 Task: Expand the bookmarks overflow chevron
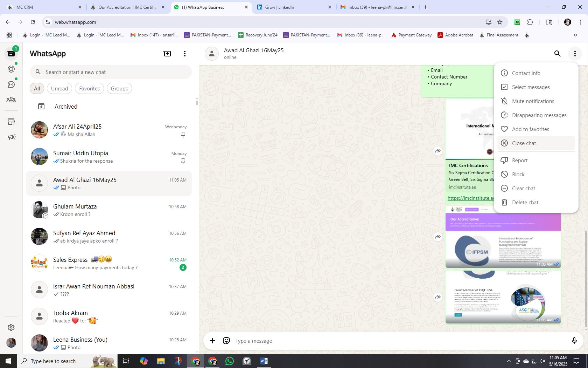pos(575,35)
